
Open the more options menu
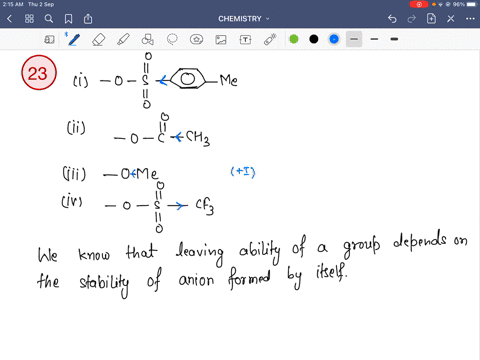pos(470,19)
